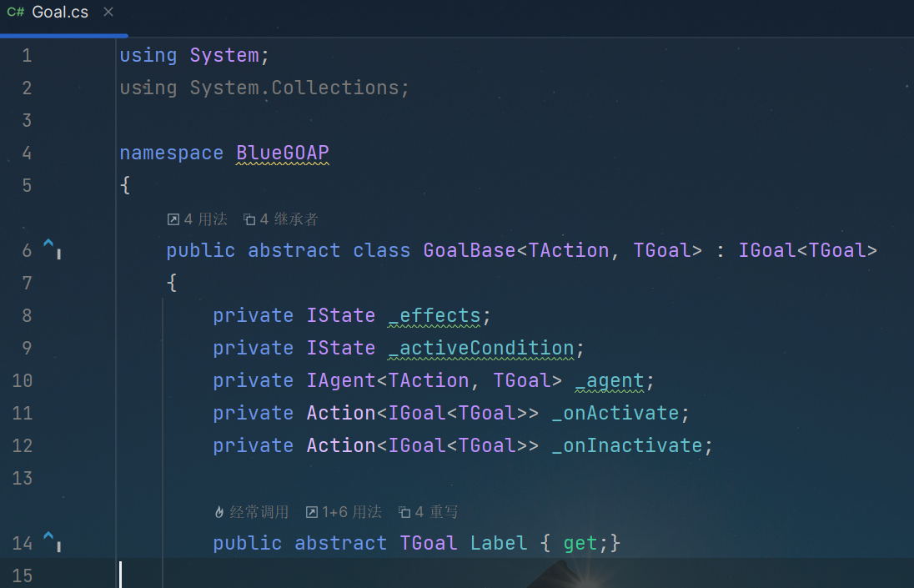The image size is (914, 588).
Task: Select the Goal.cs tab title
Action: point(59,13)
